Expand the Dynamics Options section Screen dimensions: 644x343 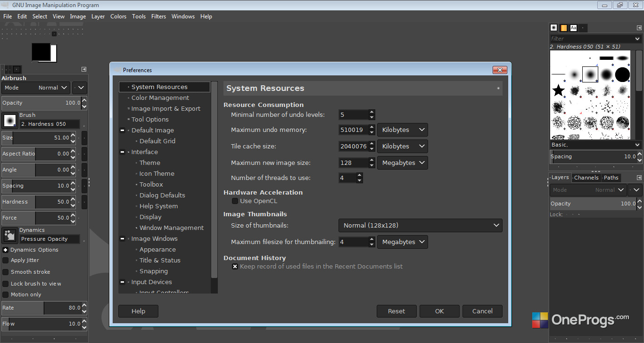(x=6, y=250)
